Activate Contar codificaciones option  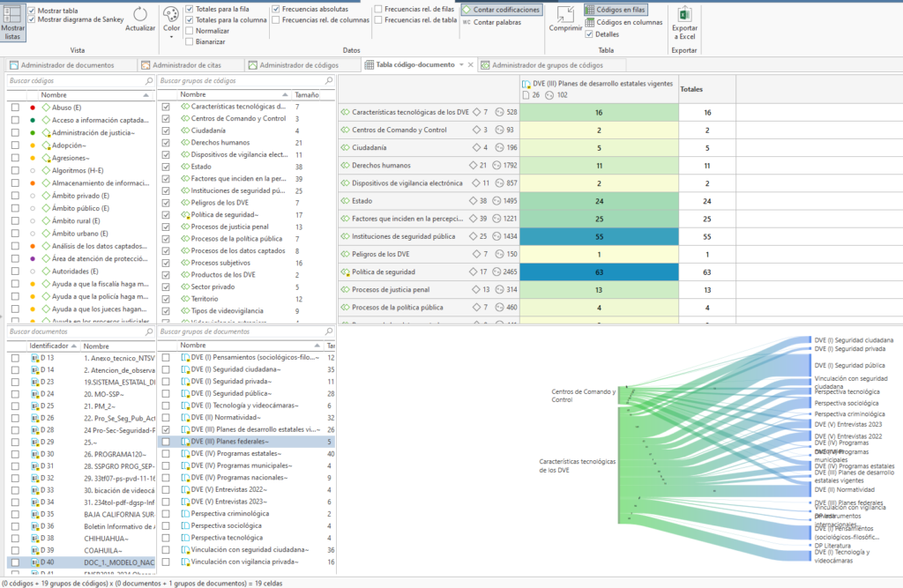[501, 10]
